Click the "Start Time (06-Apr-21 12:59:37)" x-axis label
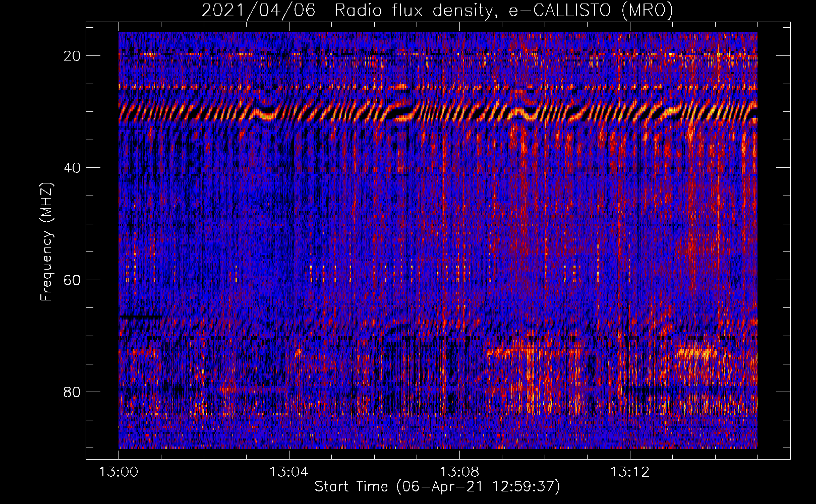Viewport: 816px width, 504px height. (x=437, y=487)
